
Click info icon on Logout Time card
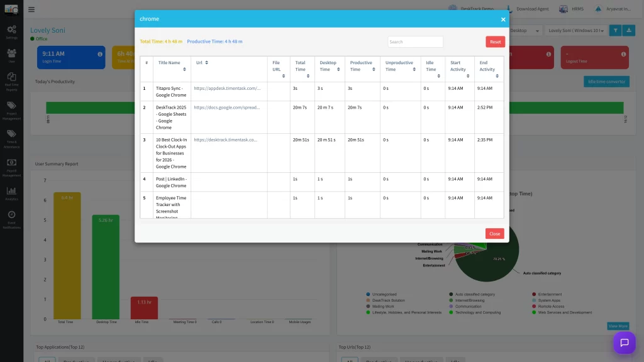click(x=623, y=54)
